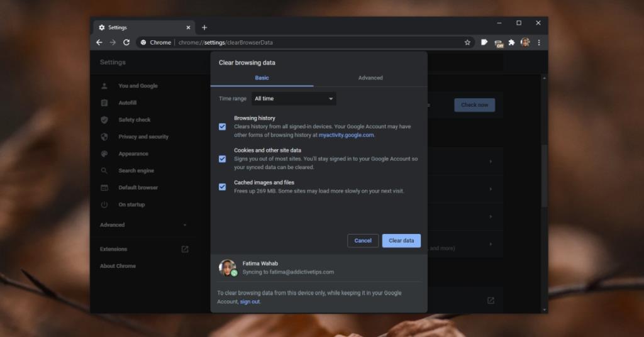The height and width of the screenshot is (337, 644).
Task: Open new tab with plus icon
Action: click(204, 27)
